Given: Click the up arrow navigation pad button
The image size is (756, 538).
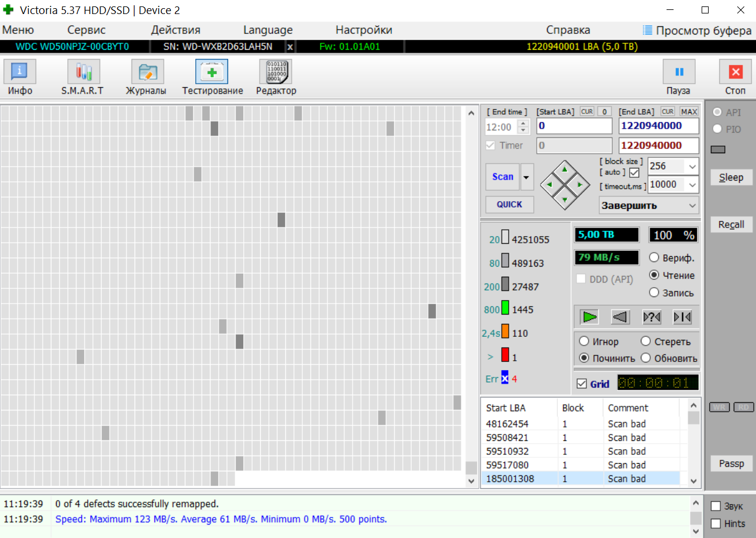Looking at the screenshot, I should [x=564, y=170].
